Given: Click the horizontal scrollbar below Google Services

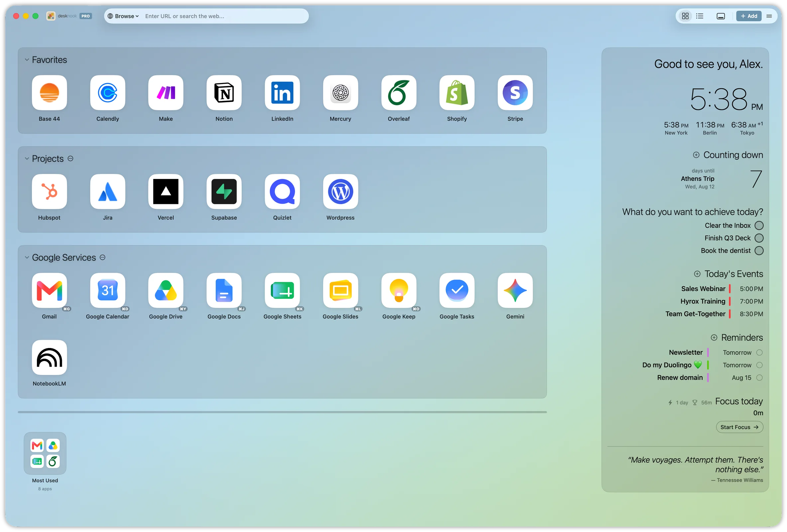Looking at the screenshot, I should (x=282, y=412).
